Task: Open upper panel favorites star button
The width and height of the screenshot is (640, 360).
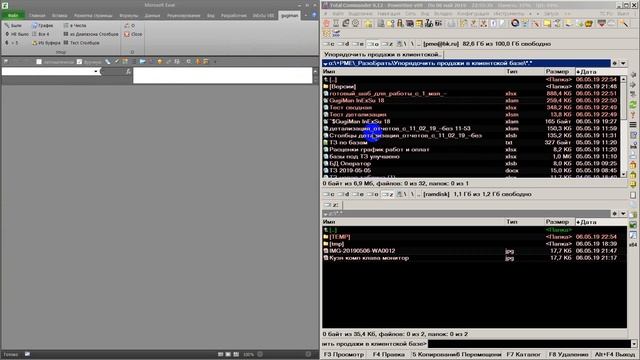Action: click(x=615, y=63)
